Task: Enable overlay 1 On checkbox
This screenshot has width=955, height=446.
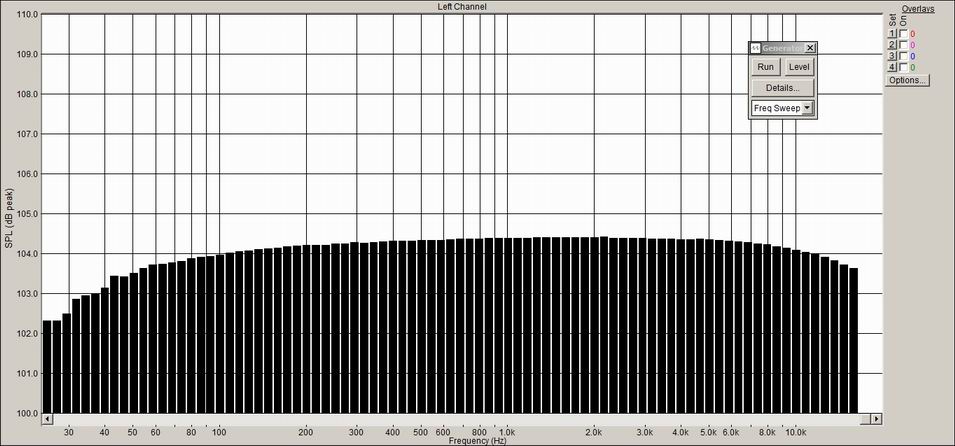Action: pos(903,34)
